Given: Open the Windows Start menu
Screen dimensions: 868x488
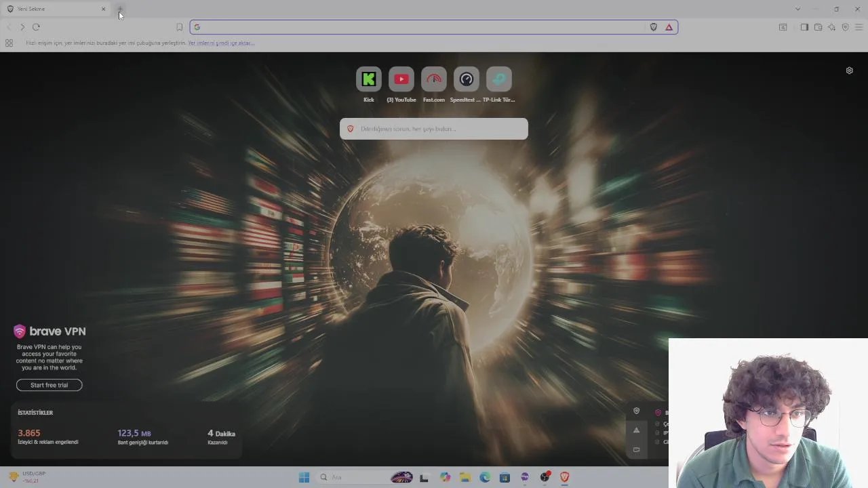Looking at the screenshot, I should tap(304, 477).
